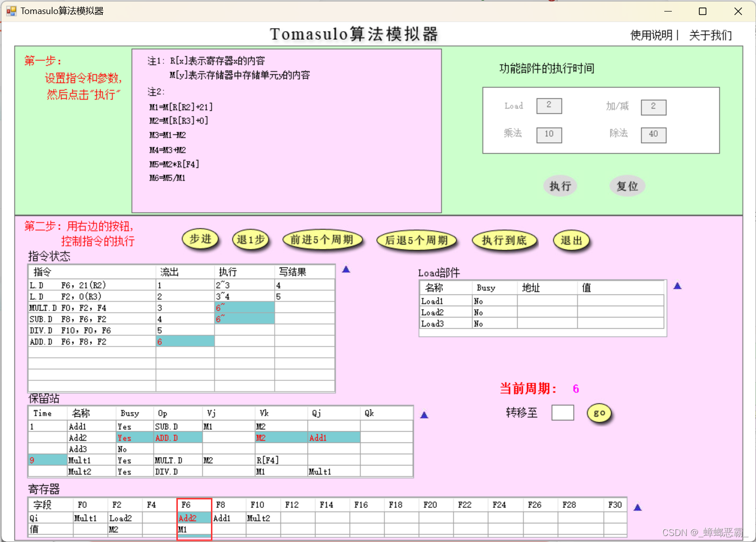Click the 写结果 column header
Image resolution: width=756 pixels, height=542 pixels.
click(305, 272)
